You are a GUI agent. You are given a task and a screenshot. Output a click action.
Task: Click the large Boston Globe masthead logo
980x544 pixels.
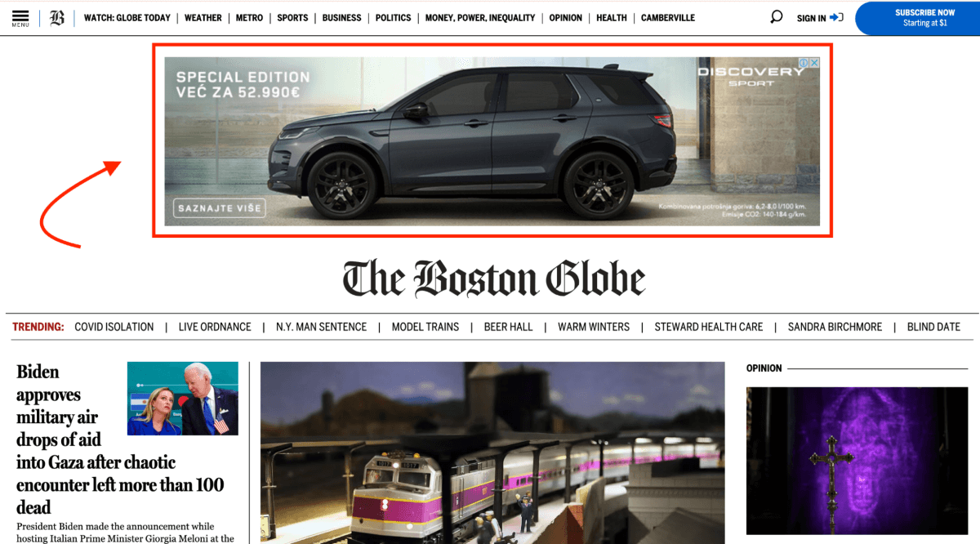(493, 279)
